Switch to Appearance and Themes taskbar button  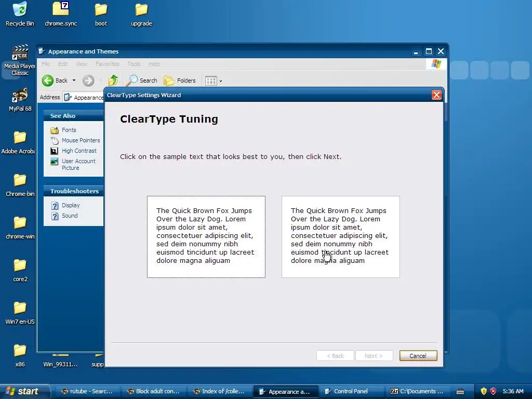pos(286,392)
